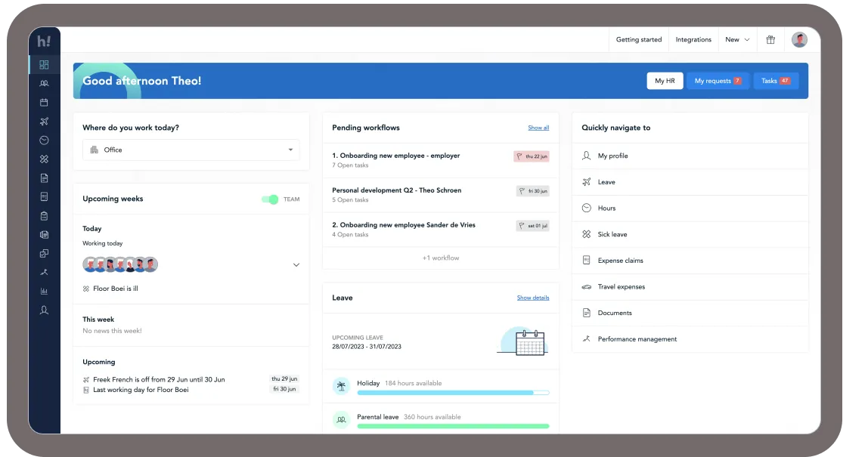Open the gift box icon in header

[770, 39]
